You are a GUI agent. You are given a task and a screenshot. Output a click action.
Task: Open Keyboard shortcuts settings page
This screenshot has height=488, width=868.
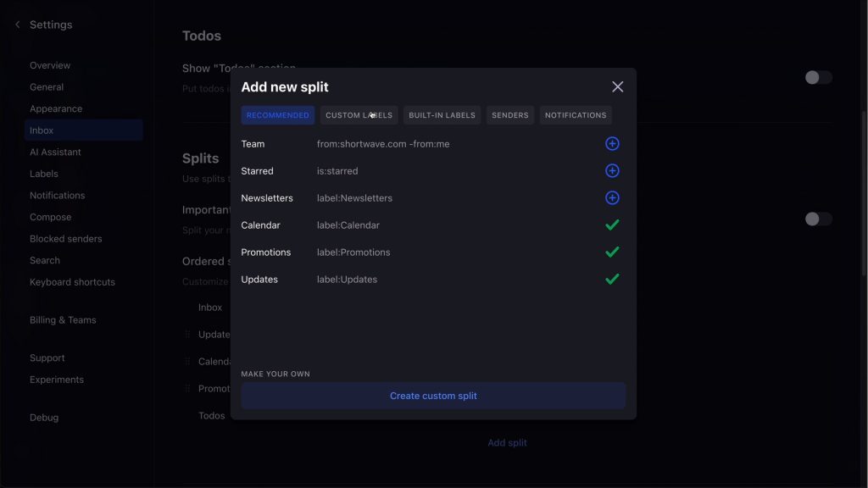(72, 282)
